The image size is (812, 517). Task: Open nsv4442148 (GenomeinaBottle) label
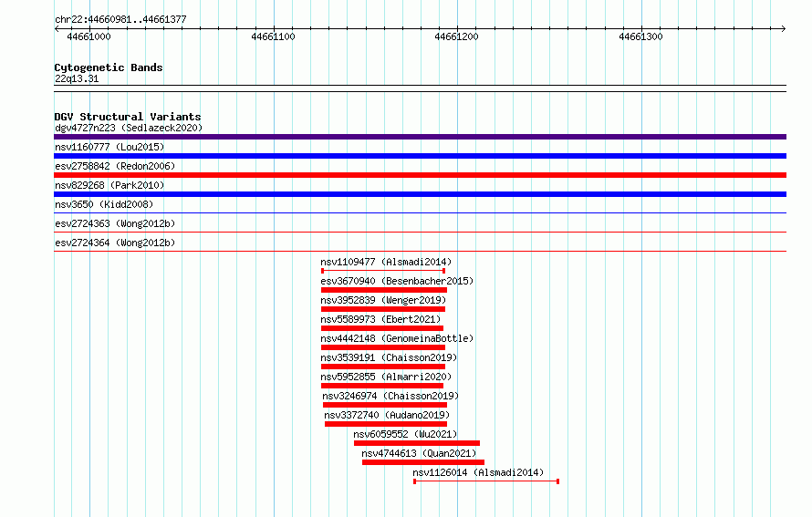point(397,338)
